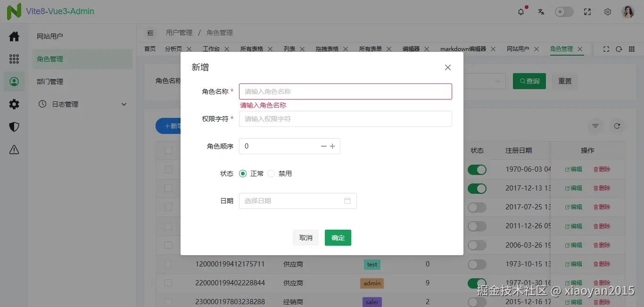This screenshot has width=644, height=307.
Task: Open 网站用户 in the side menu
Action: pos(82,36)
